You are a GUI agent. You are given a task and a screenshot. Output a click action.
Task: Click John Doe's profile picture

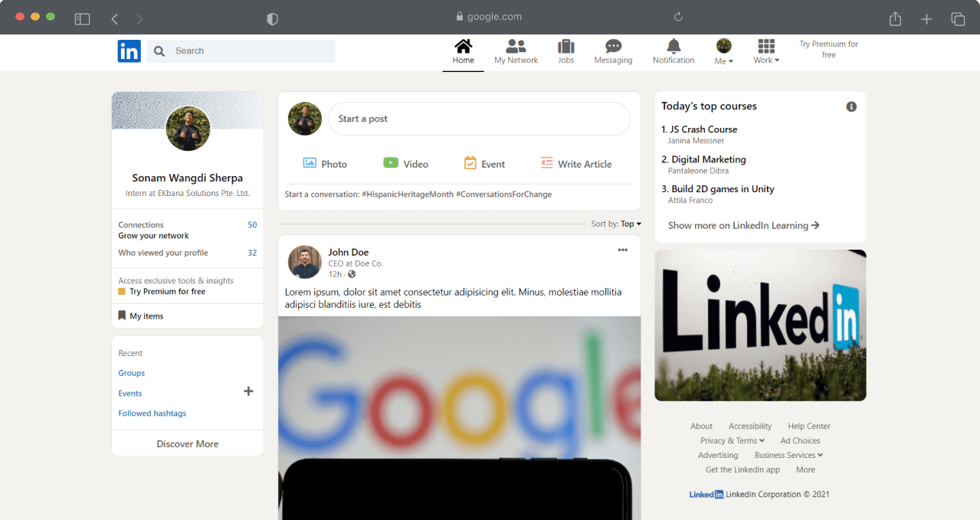point(304,262)
